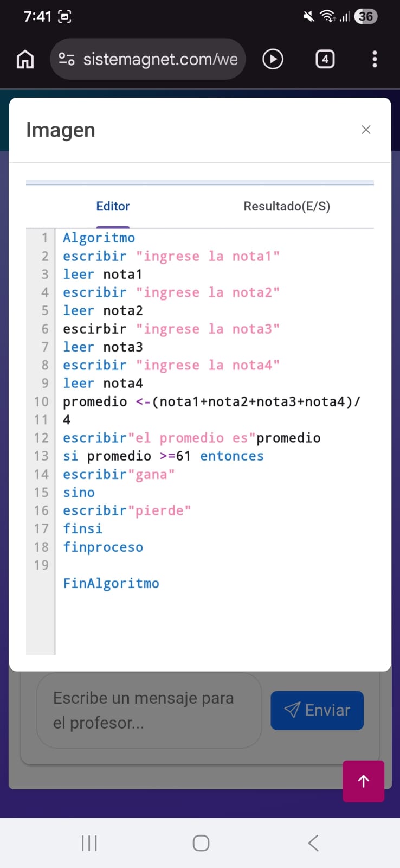Click line number 10 in the gutter
The image size is (400, 868).
41,402
